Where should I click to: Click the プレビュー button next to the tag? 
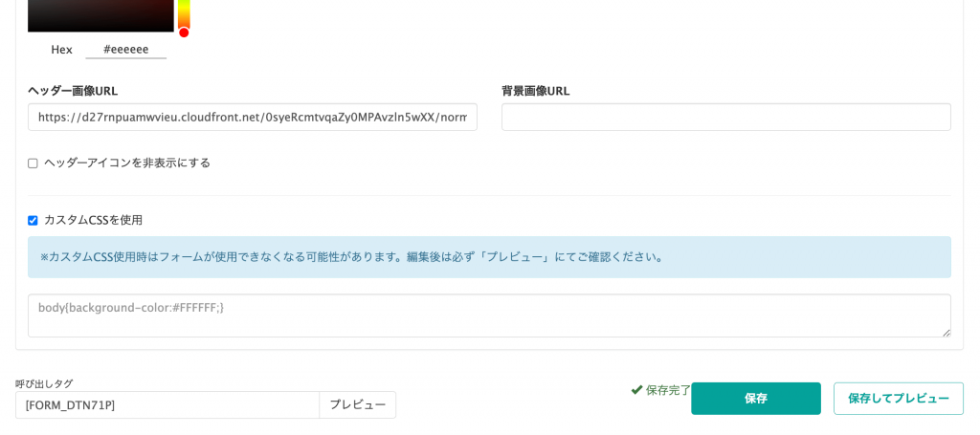click(x=358, y=405)
